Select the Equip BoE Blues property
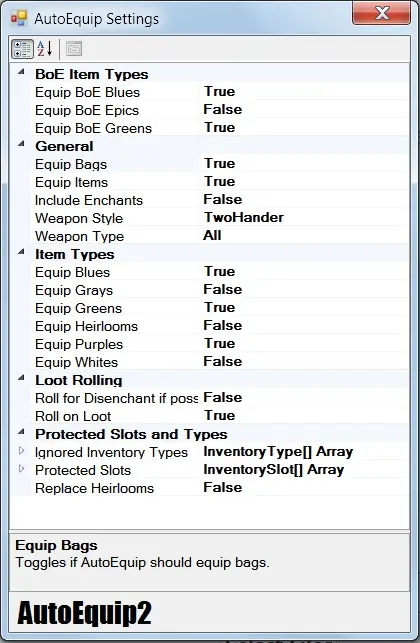Screen dimensions: 420x643 point(87,92)
